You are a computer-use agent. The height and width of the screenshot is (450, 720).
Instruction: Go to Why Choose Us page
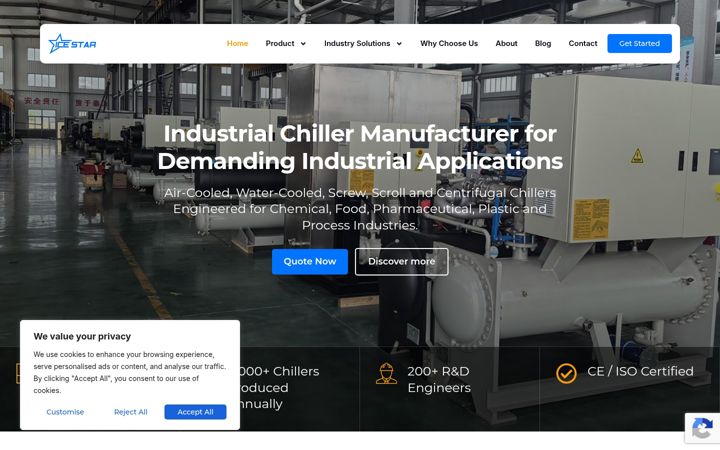click(449, 44)
